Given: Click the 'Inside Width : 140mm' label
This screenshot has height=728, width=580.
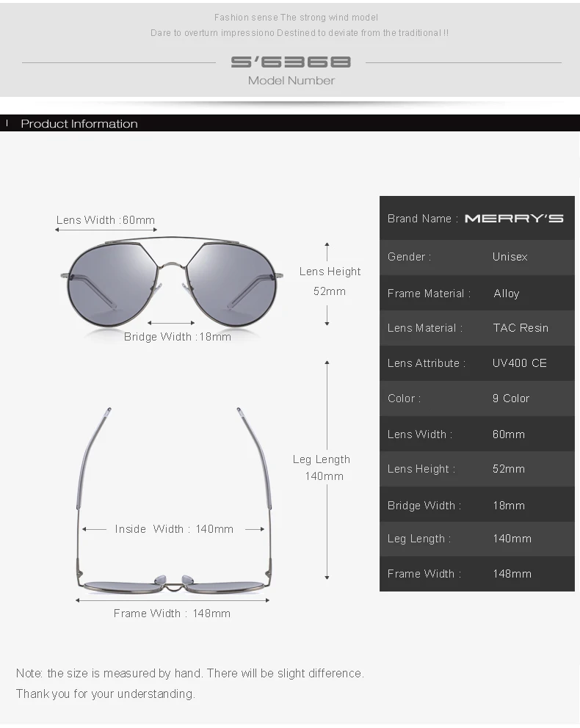Looking at the screenshot, I should point(174,529).
